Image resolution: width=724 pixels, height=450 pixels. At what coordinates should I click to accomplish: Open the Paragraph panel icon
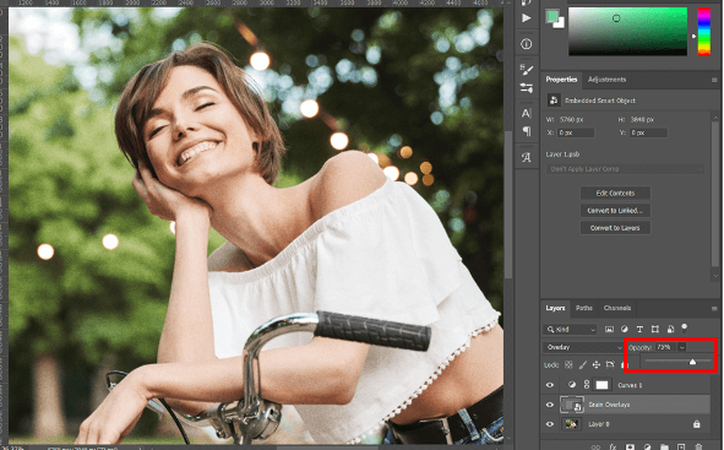click(527, 132)
